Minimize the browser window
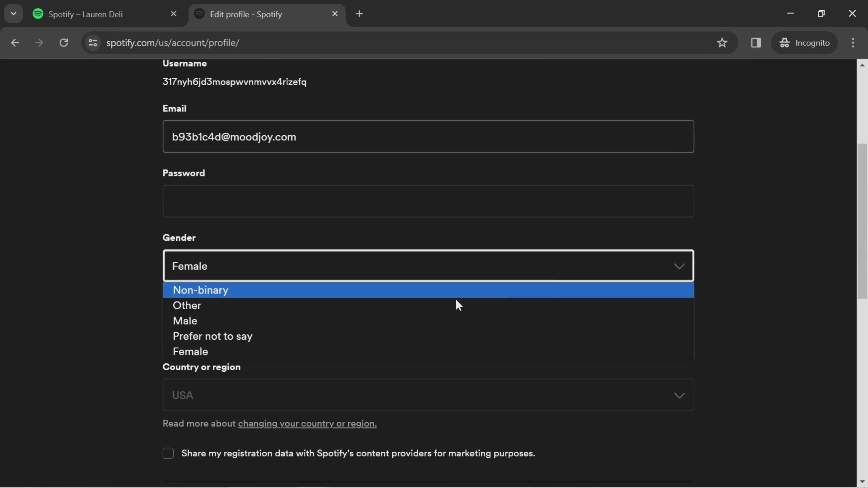The image size is (868, 488). pos(790,14)
